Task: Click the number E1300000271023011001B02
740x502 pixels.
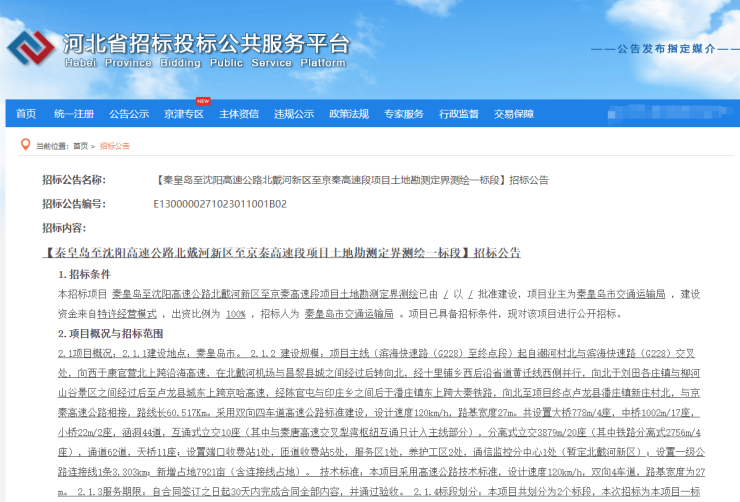Action: click(220, 204)
